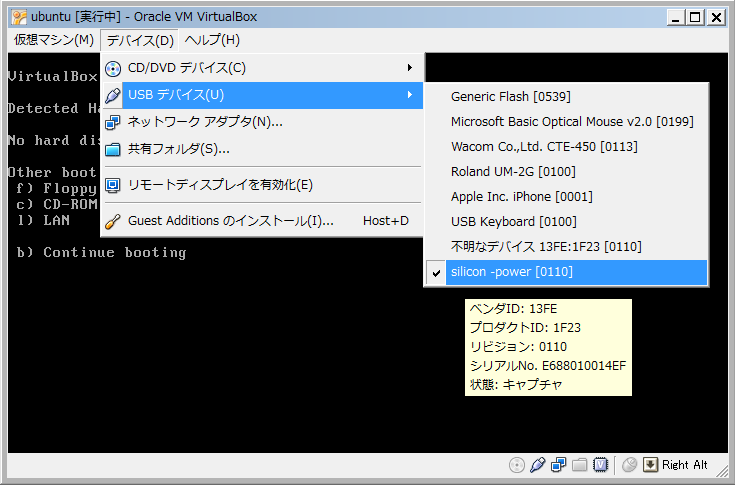Click the リビジョン: 0110 tooltip line
Image resolution: width=735 pixels, height=485 pixels.
518,347
